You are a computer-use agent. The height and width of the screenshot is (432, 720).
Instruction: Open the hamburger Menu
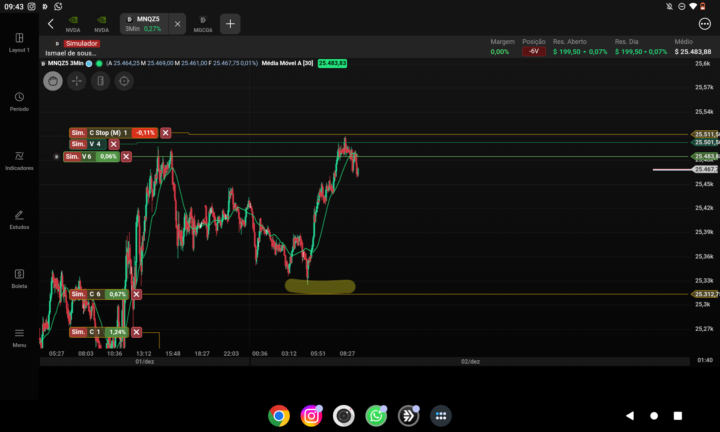point(20,336)
